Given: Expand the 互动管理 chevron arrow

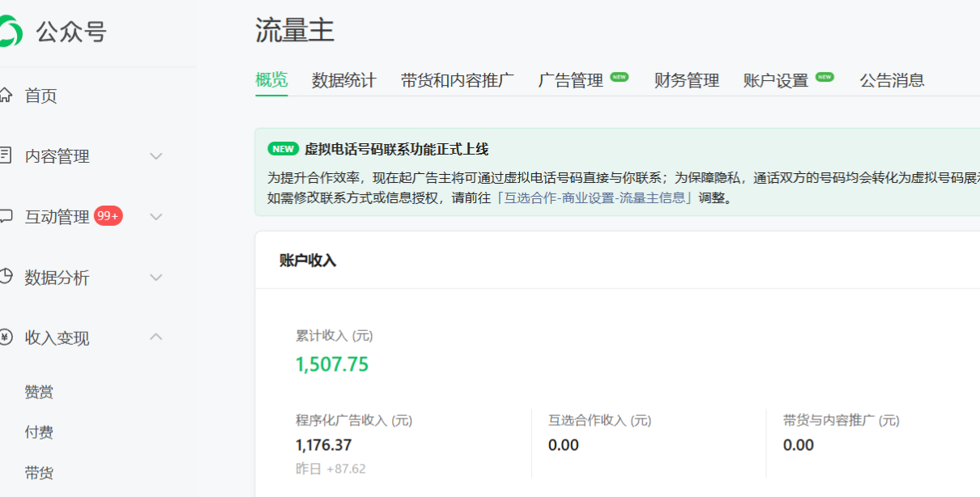Looking at the screenshot, I should 156,217.
